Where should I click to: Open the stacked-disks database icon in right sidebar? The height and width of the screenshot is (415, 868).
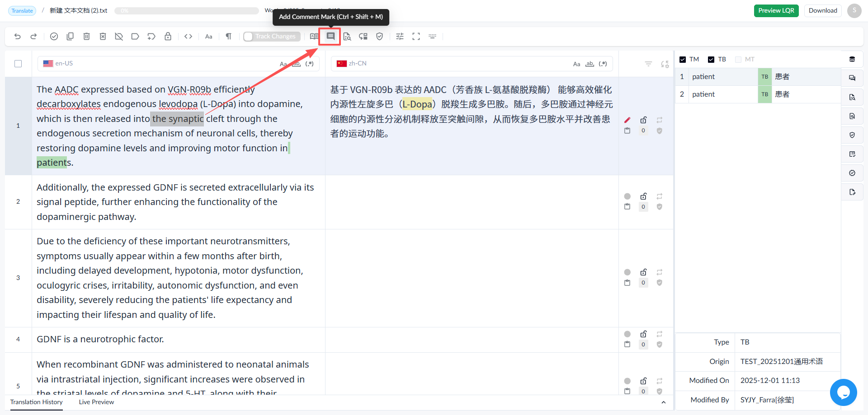[852, 59]
